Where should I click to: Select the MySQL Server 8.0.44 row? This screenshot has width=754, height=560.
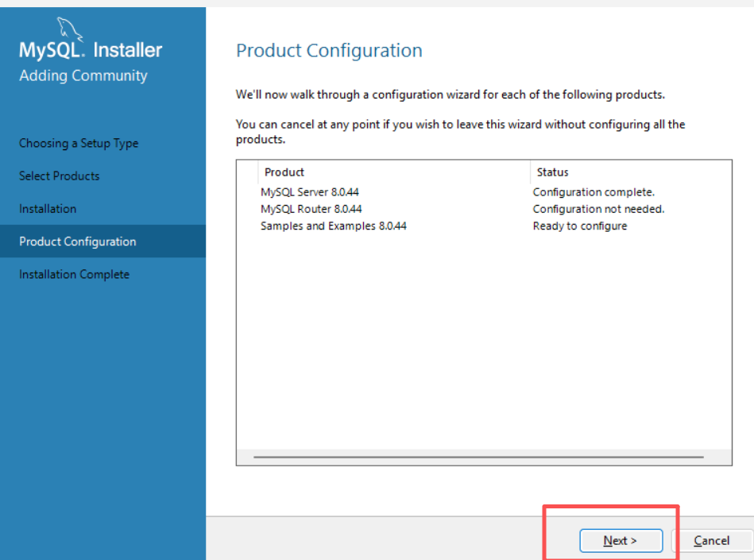click(x=484, y=192)
